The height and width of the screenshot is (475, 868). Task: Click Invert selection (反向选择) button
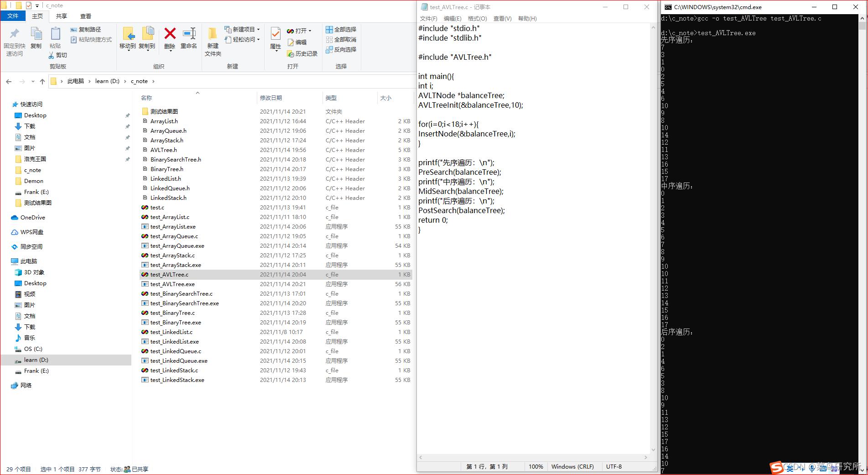341,50
